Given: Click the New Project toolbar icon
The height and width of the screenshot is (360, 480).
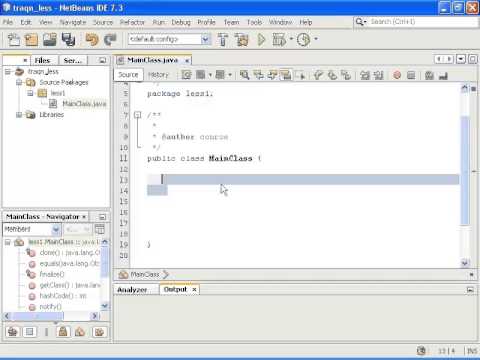Looking at the screenshot, I should tap(31, 40).
